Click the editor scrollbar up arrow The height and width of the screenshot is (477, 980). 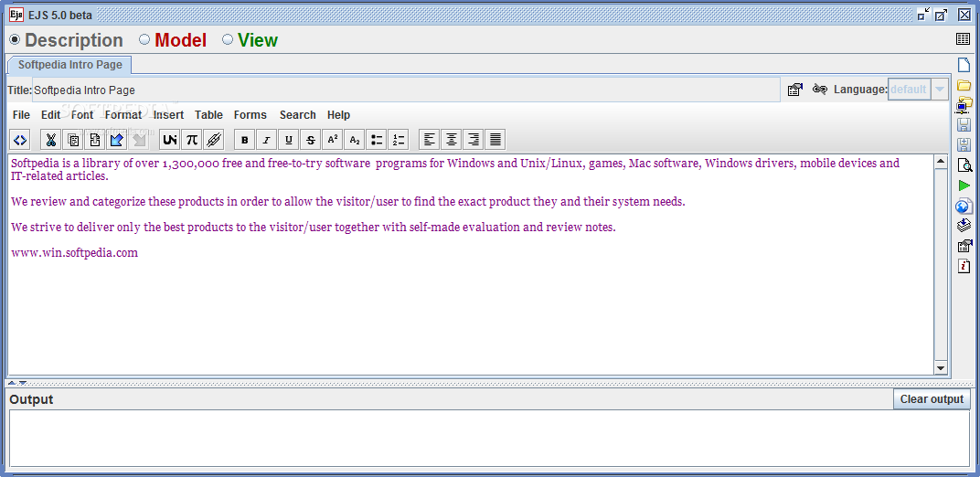point(941,163)
